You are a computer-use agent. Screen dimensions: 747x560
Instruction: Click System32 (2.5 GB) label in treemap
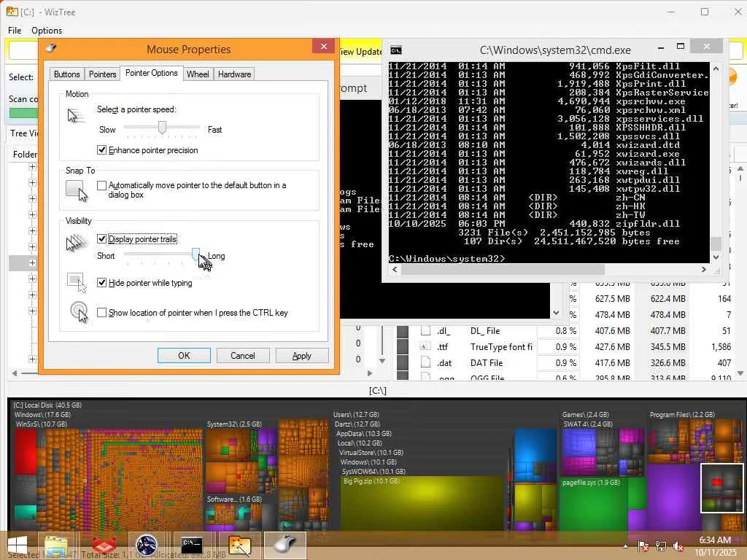pos(234,424)
